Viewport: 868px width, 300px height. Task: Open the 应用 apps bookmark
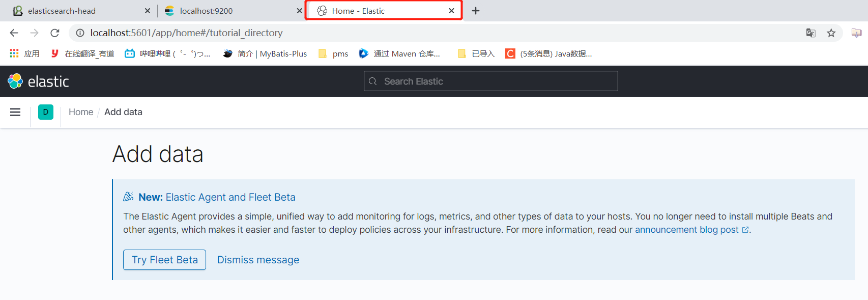click(x=24, y=53)
